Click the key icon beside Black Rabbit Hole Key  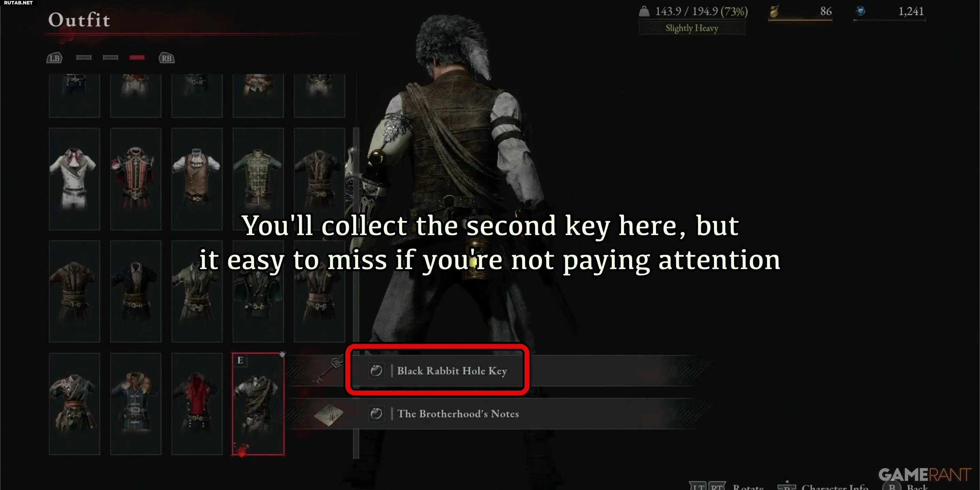329,370
